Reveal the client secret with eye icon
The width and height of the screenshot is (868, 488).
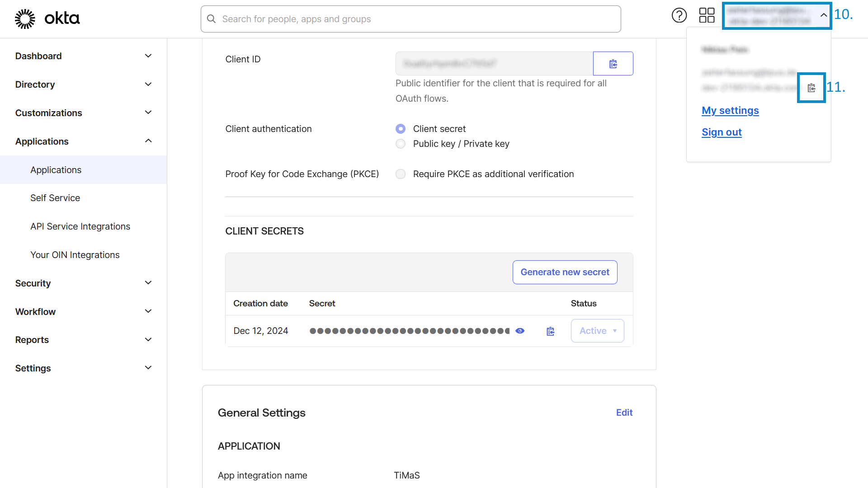520,331
